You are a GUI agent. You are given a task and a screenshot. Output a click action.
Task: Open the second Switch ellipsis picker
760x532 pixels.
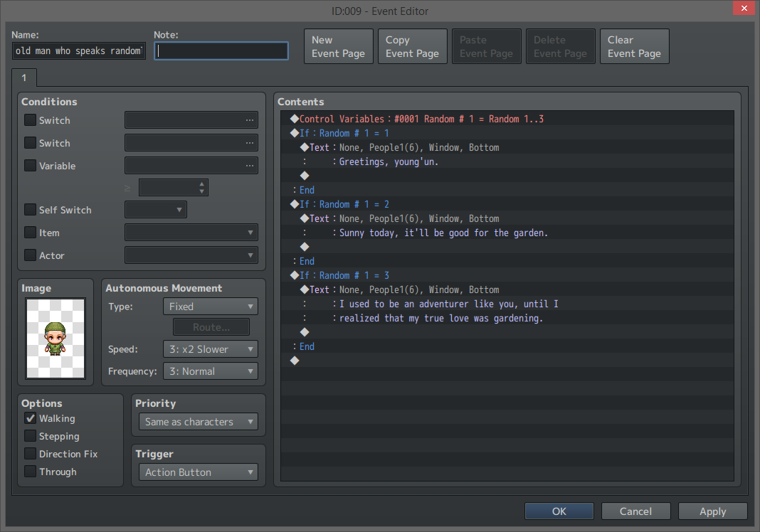point(250,142)
